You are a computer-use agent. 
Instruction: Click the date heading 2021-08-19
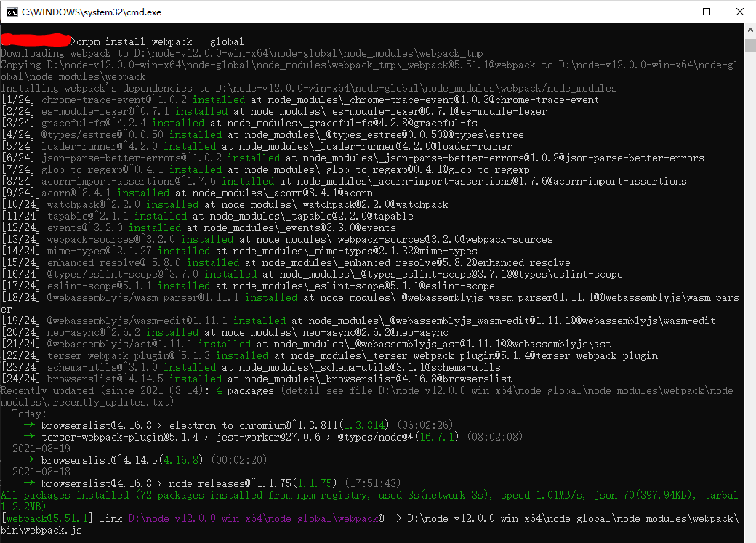click(x=41, y=449)
